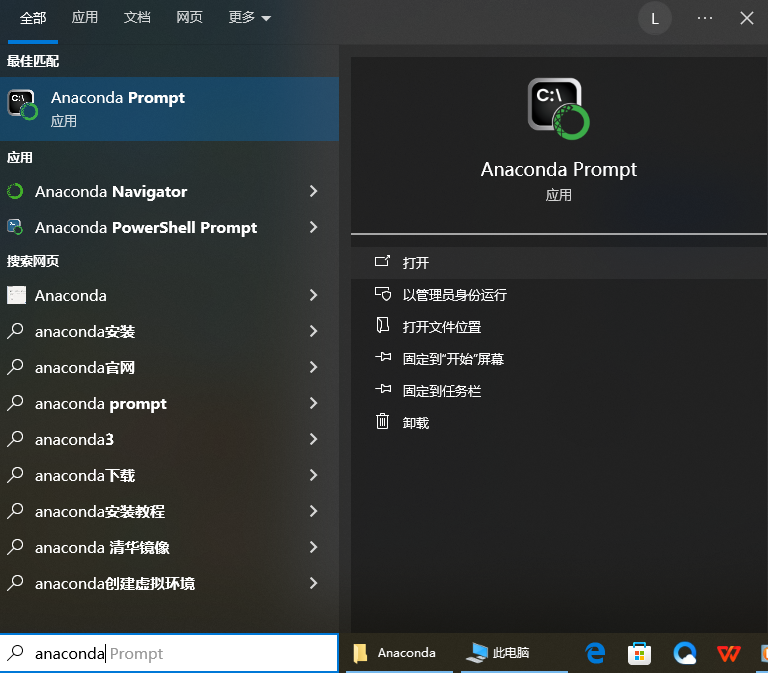Open Anaconda Prompt best match result
The width and height of the screenshot is (768, 673).
169,109
